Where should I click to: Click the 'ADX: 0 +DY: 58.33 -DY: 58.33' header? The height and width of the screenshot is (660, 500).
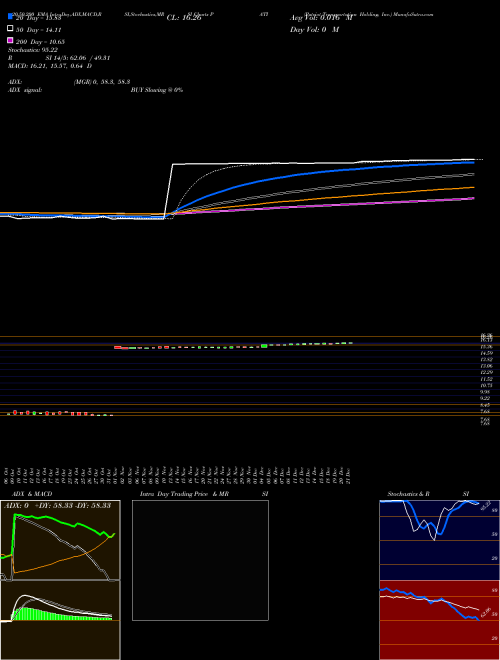57,505
